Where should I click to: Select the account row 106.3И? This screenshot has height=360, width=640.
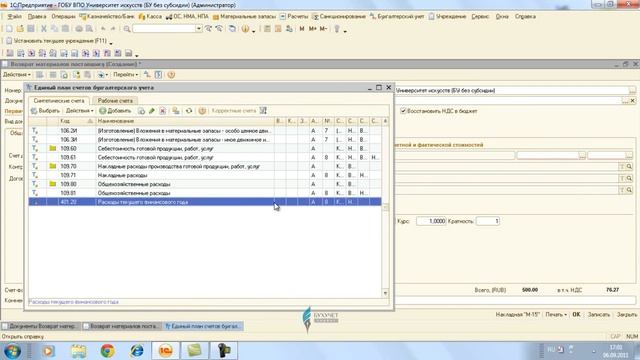point(205,140)
